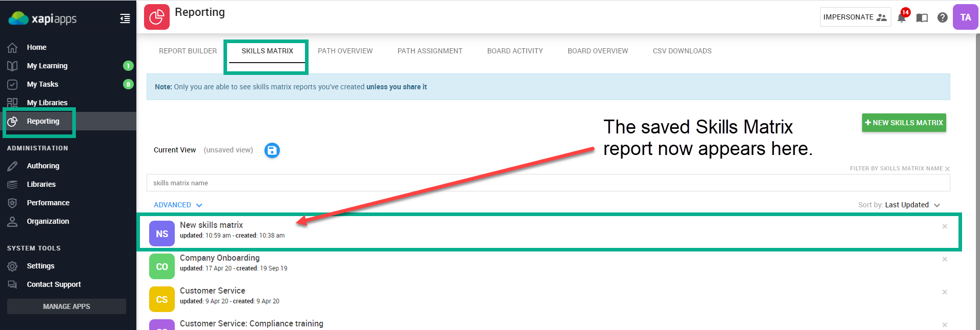The height and width of the screenshot is (330, 980).
Task: Click the CS yellow avatar tile
Action: 162,299
